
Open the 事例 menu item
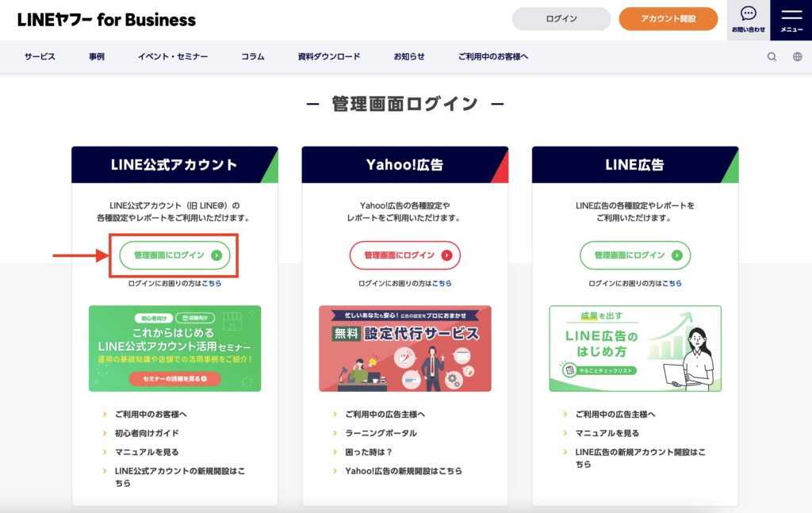tap(97, 57)
